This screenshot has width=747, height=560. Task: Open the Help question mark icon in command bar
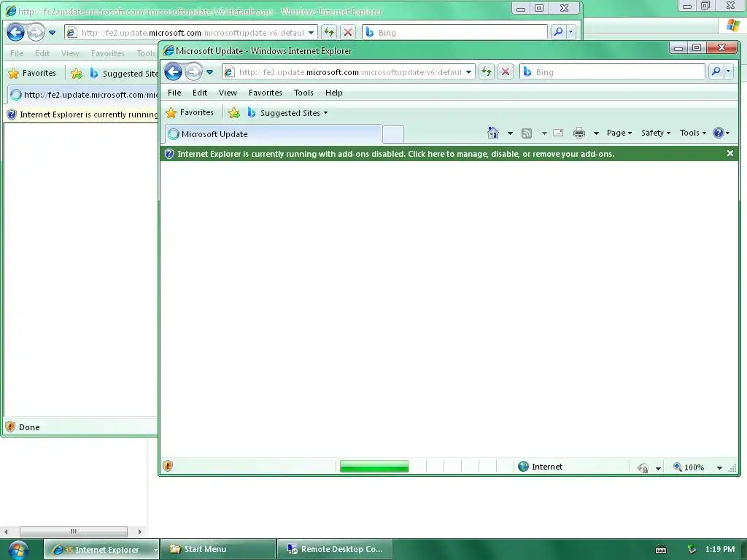718,133
